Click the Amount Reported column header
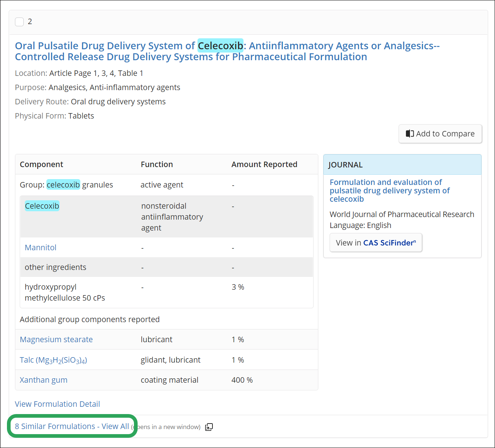This screenshot has width=495, height=448. pos(264,164)
